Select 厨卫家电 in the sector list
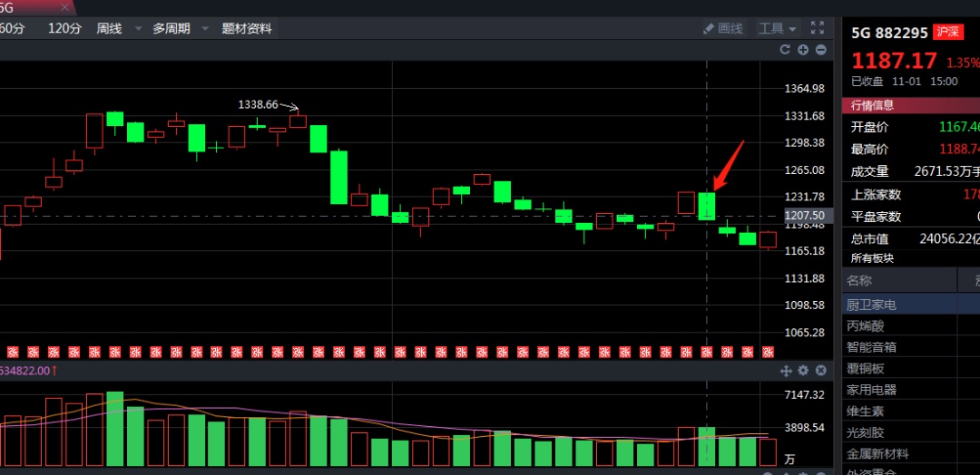 pyautogui.click(x=872, y=305)
